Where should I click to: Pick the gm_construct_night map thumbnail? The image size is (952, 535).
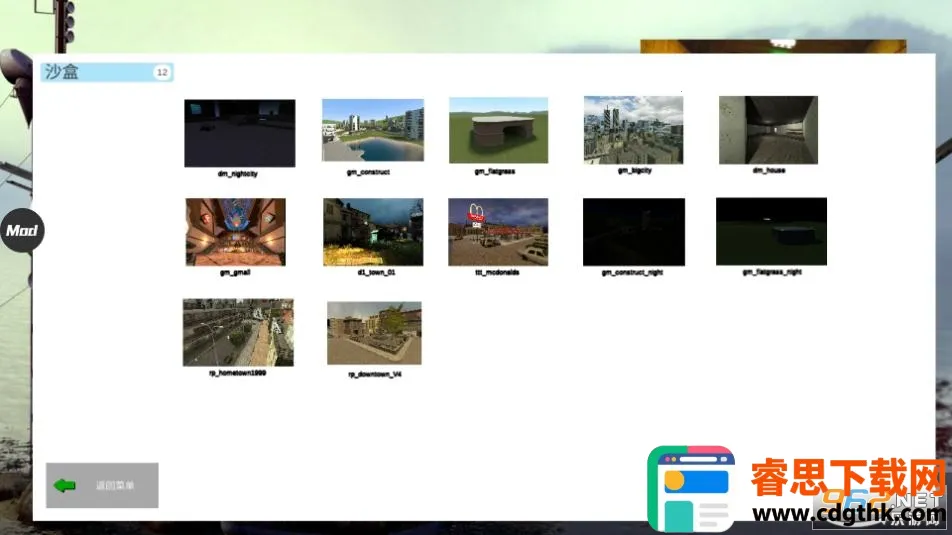(x=634, y=232)
